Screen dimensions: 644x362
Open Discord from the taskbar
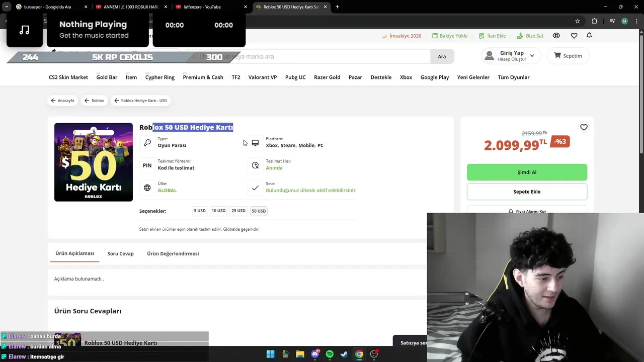[315, 354]
